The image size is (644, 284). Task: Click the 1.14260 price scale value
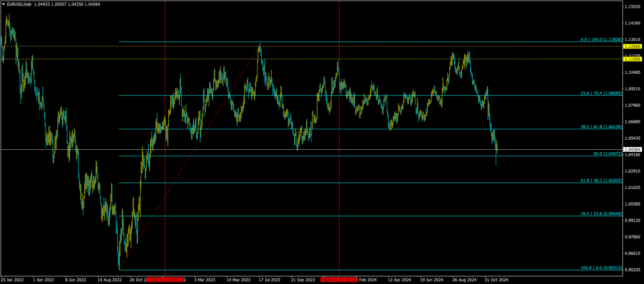[x=633, y=23]
